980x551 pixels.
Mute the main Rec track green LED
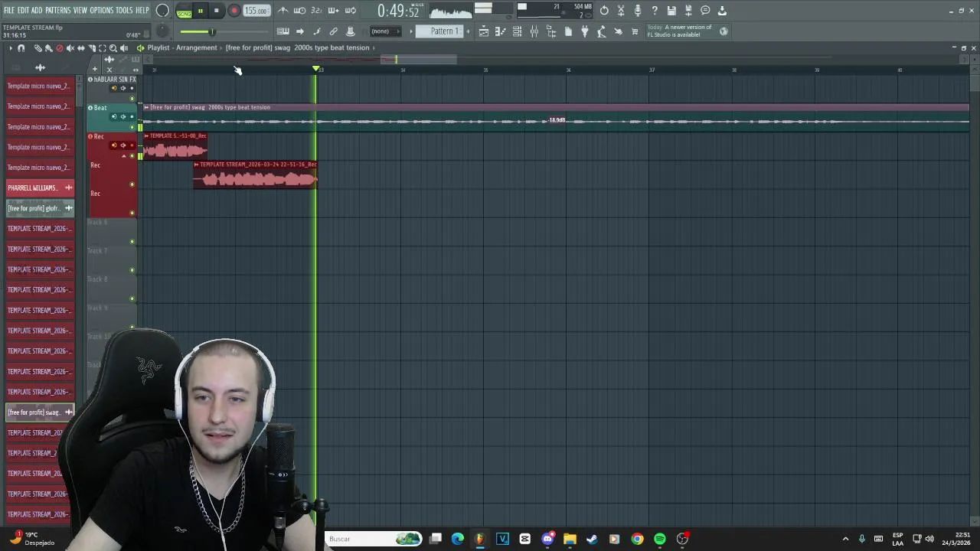(x=132, y=156)
